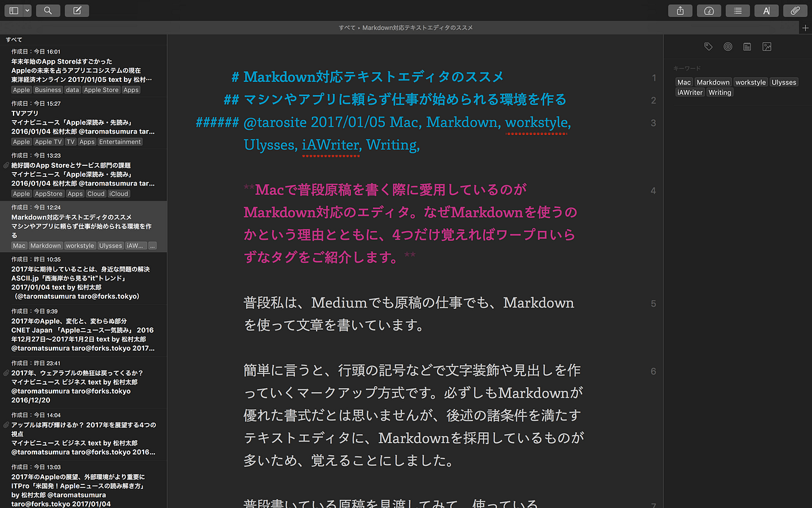Click the 'data' tag in the sheet list
812x508 pixels.
72,90
